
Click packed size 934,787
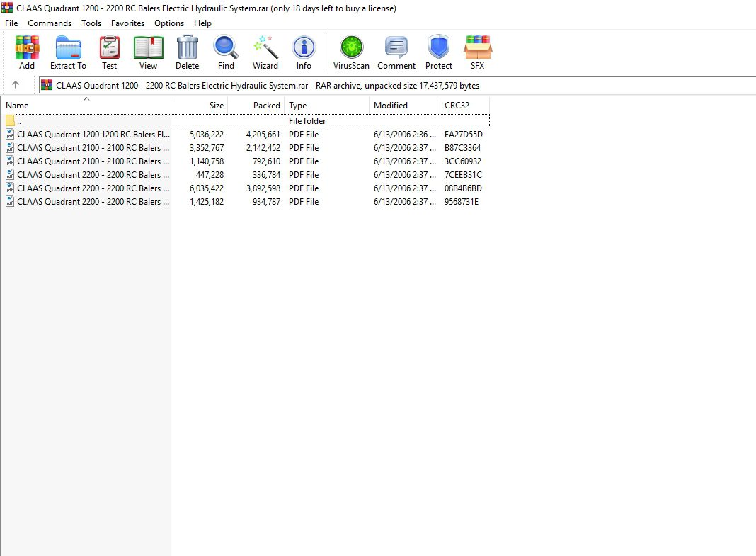pos(267,202)
